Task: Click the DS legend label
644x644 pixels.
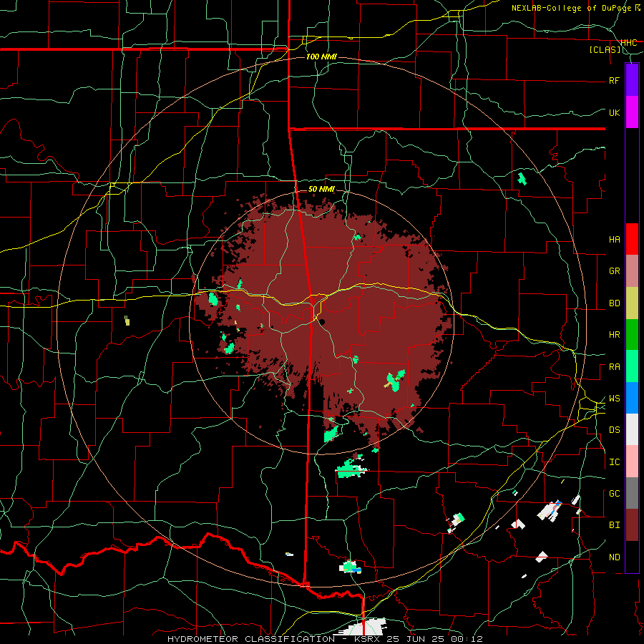Action: [614, 430]
